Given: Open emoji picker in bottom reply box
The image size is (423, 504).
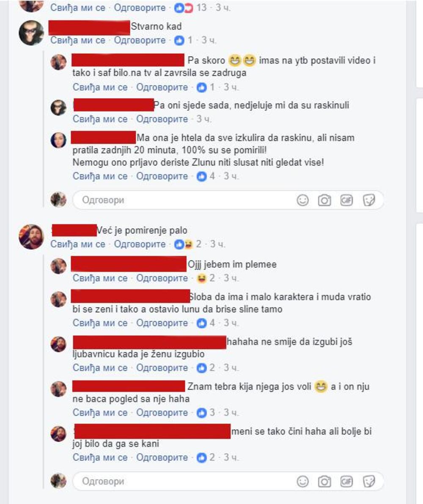Looking at the screenshot, I should coord(302,482).
